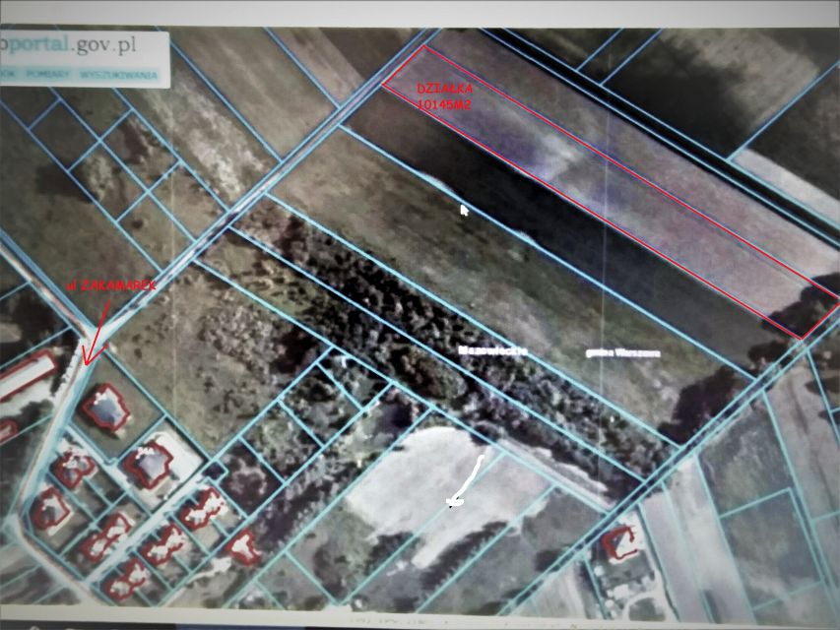This screenshot has width=840, height=630.
Task: Select the long red-outlined building at left edge
Action: (x=27, y=376)
